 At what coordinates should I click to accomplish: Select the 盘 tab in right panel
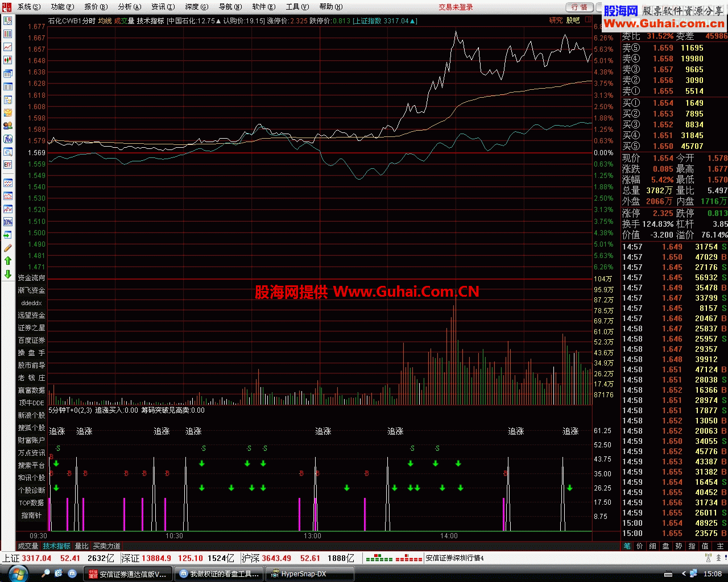[x=666, y=546]
